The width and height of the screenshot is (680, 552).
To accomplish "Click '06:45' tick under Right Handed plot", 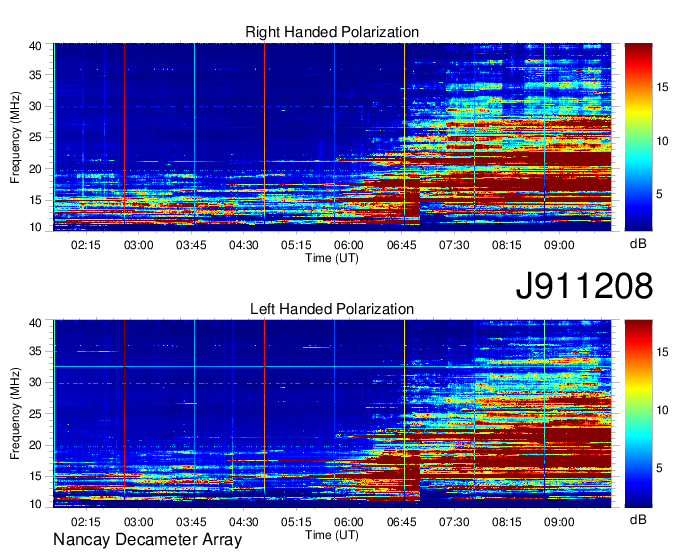I will pyautogui.click(x=402, y=245).
